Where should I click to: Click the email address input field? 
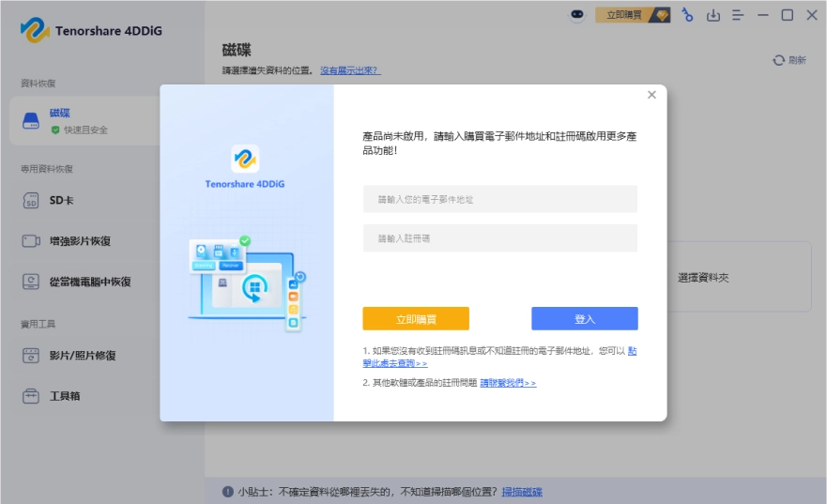point(500,199)
